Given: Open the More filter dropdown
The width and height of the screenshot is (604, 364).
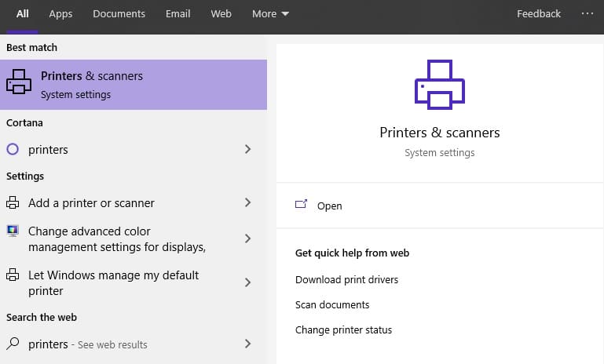Looking at the screenshot, I should pyautogui.click(x=270, y=14).
